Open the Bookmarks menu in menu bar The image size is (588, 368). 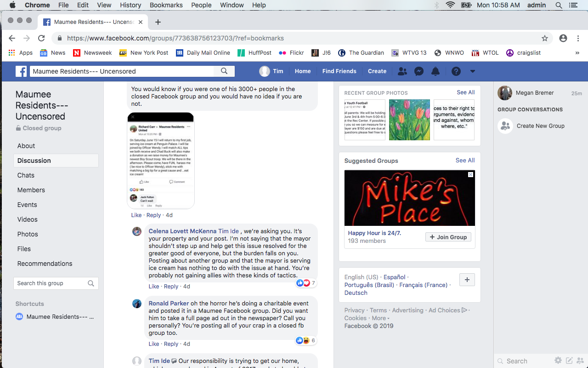point(166,5)
